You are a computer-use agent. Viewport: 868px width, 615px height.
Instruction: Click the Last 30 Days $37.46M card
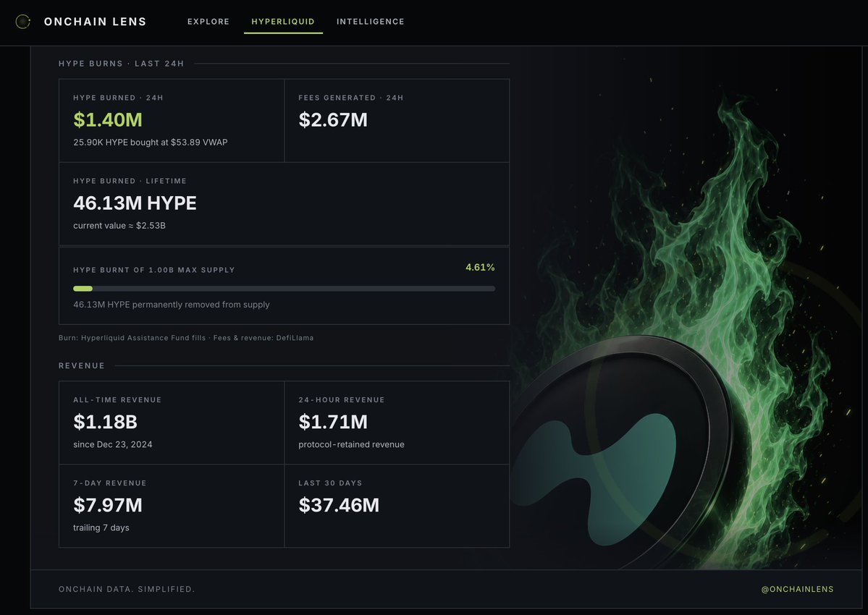tap(397, 506)
